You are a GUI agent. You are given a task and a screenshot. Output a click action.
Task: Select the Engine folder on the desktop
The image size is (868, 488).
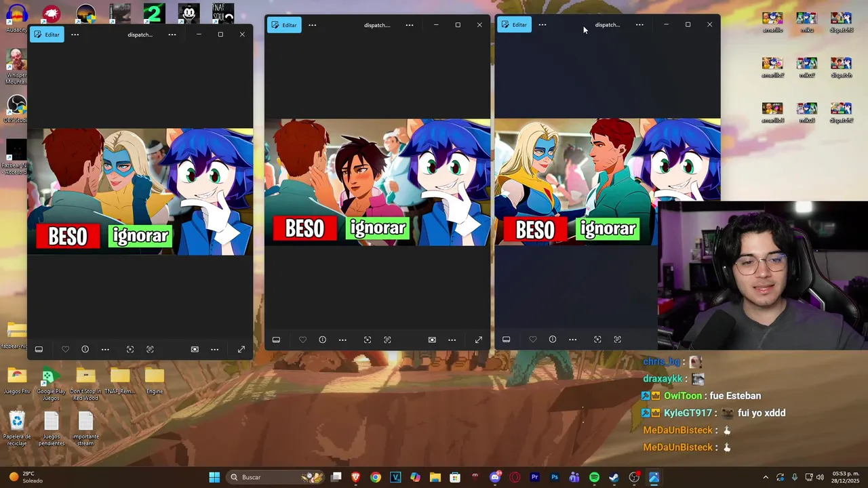pyautogui.click(x=155, y=382)
